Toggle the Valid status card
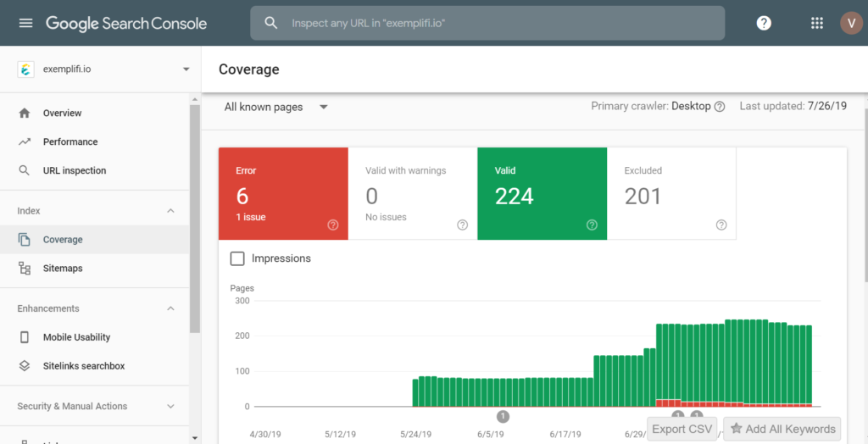 tap(542, 194)
